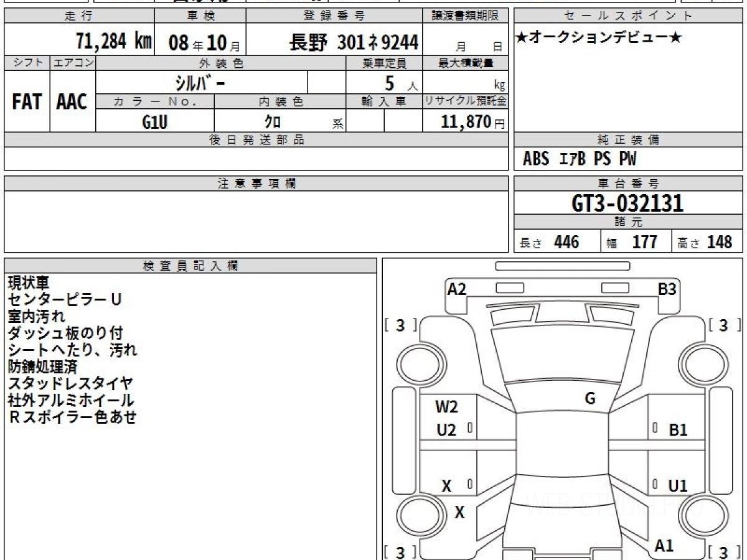Click the リサイクル預託金 header
This screenshot has height=560, width=747.
[x=466, y=101]
